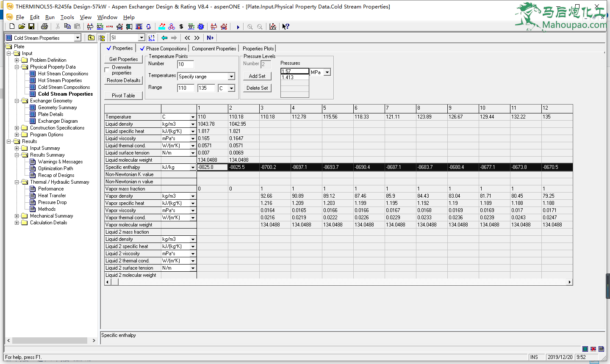Open the plot chart icon
The height and width of the screenshot is (364, 610).
(x=273, y=27)
